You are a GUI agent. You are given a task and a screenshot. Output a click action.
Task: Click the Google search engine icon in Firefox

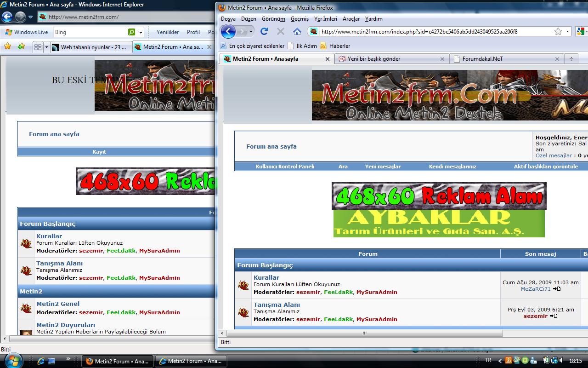tap(580, 31)
